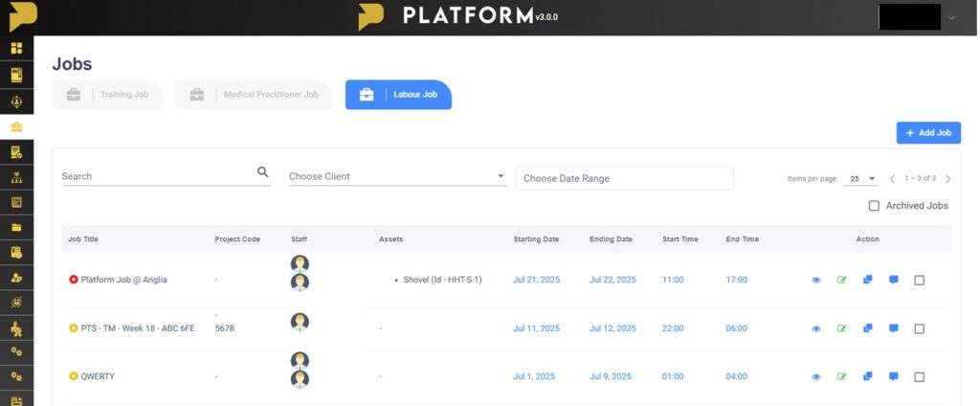
Task: Open the org hierarchy icon in sidebar
Action: coord(16,177)
